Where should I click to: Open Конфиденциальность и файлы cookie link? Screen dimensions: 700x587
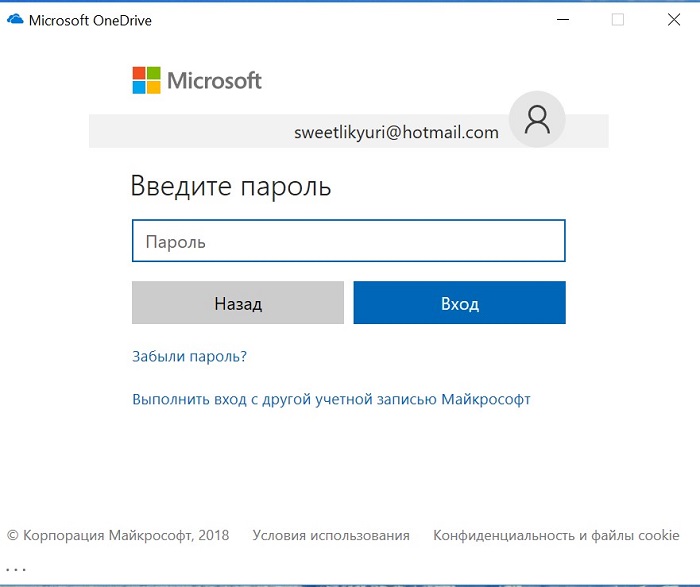(556, 535)
